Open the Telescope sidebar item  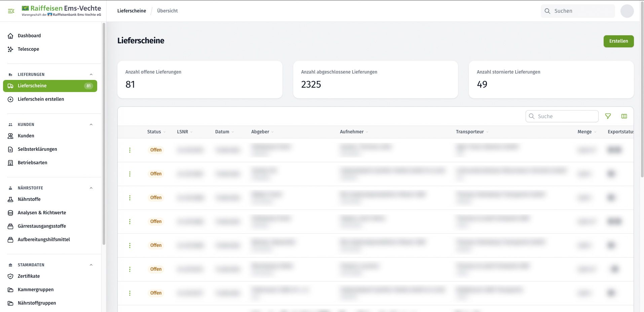point(28,49)
